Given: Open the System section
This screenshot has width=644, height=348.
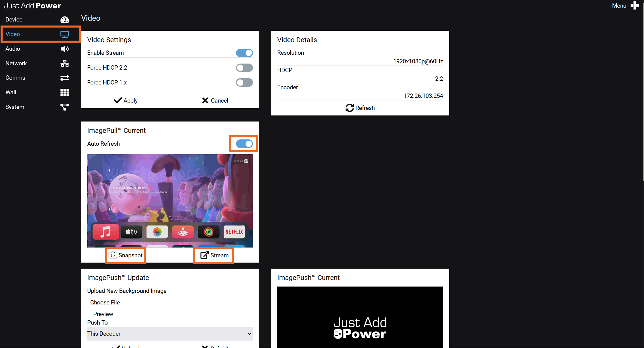Looking at the screenshot, I should [15, 107].
